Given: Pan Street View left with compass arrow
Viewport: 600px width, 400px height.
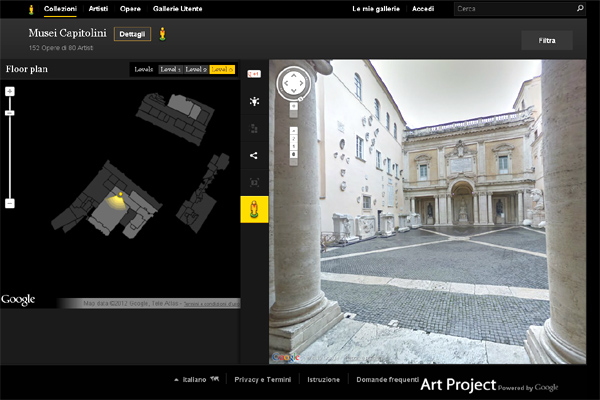Looking at the screenshot, I should 286,83.
